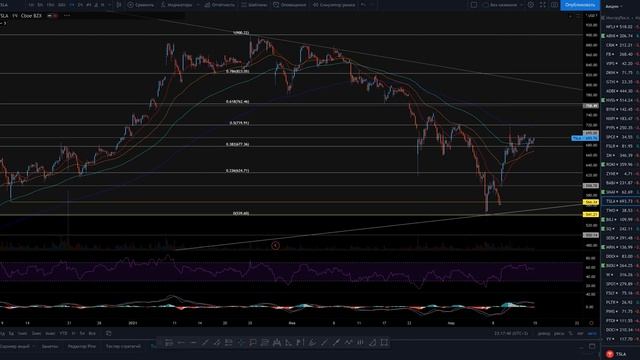Set date range to 1мес
Screen dimensions: 640x360
tap(22, 333)
